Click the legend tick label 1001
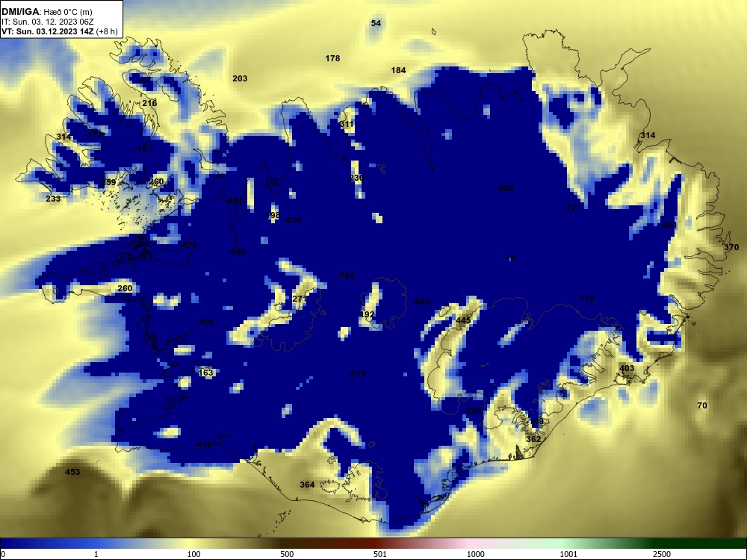The width and height of the screenshot is (747, 560). pyautogui.click(x=568, y=554)
